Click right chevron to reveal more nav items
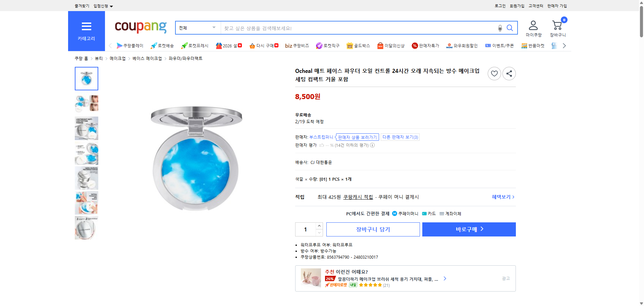Viewport: 644px width, 306px height. (x=564, y=45)
